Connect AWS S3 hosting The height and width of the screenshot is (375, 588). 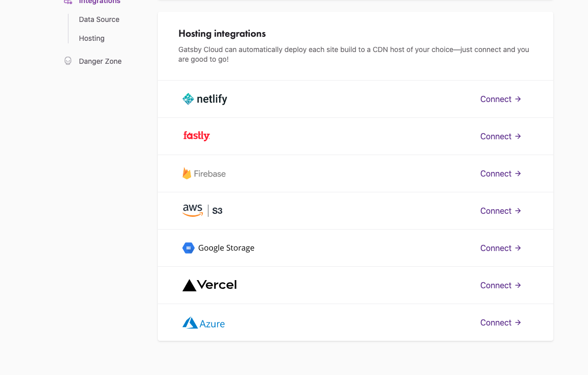coord(500,211)
